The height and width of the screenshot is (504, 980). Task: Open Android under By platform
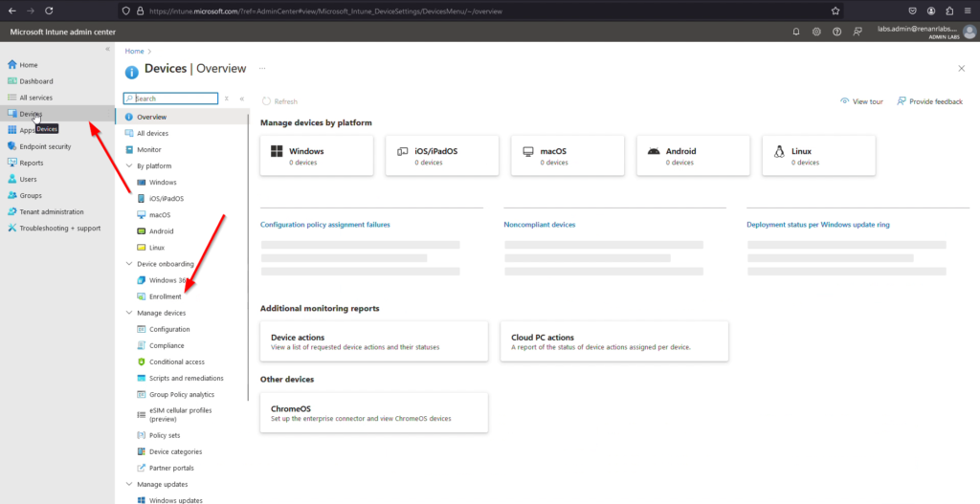[x=161, y=231]
